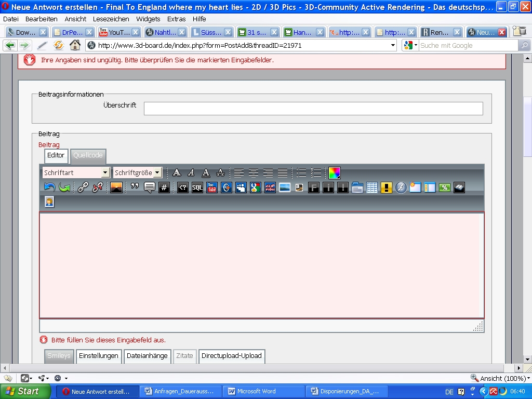532x399 pixels.
Task: Open the Lesezeichen menu
Action: tap(111, 19)
